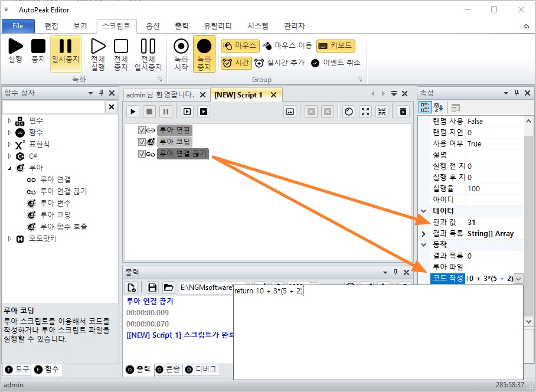Click the function box search input

point(54,107)
